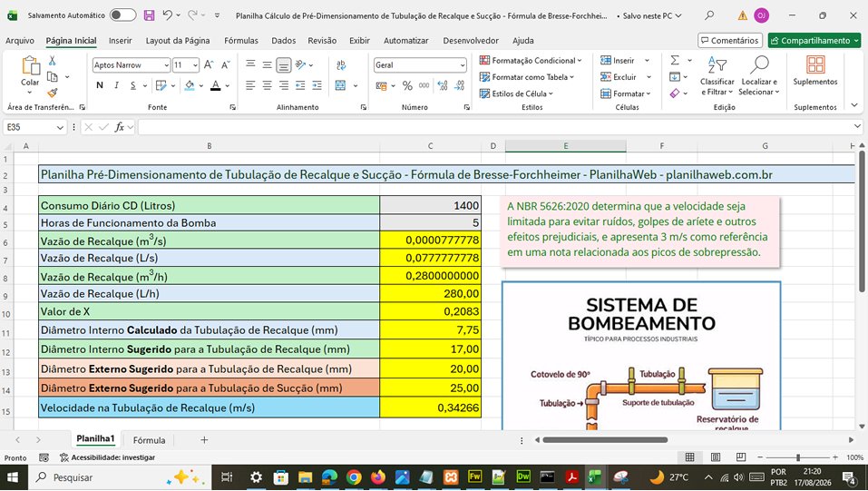Click the wrap text icon

[341, 64]
